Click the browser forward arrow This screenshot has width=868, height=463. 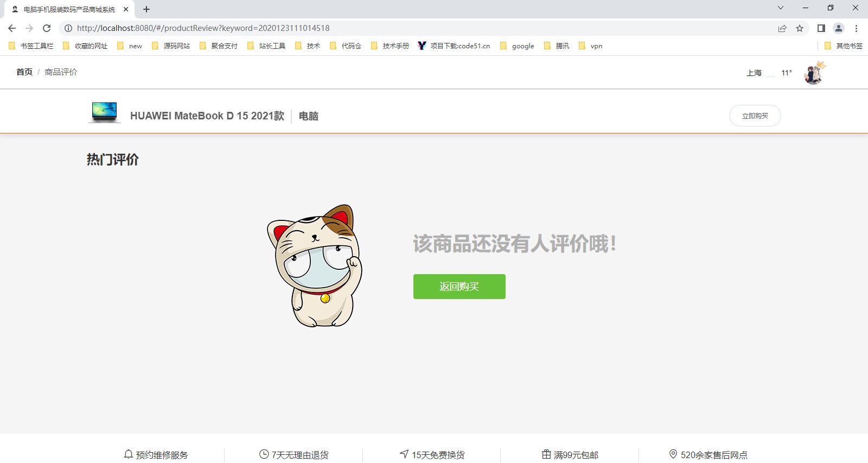(29, 28)
